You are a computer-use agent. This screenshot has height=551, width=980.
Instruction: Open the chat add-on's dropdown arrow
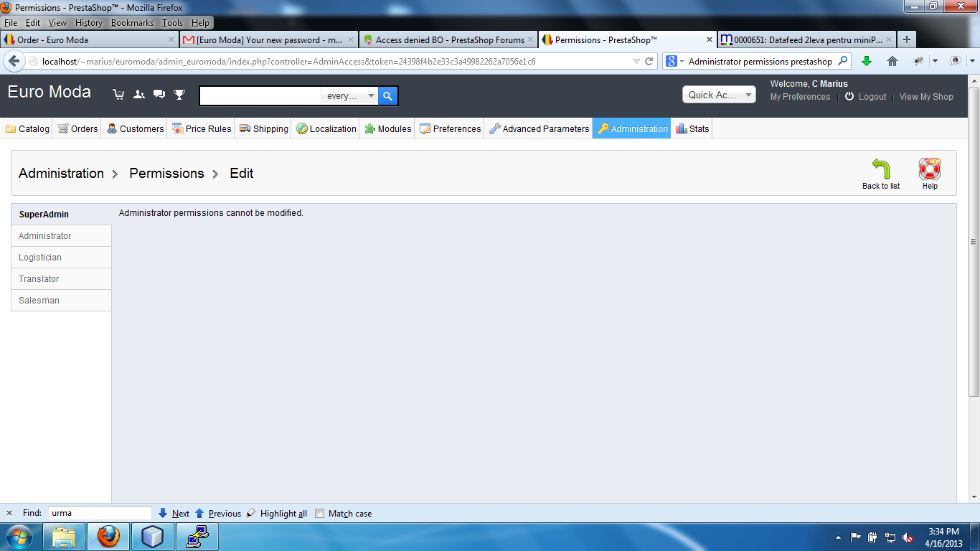point(971,62)
